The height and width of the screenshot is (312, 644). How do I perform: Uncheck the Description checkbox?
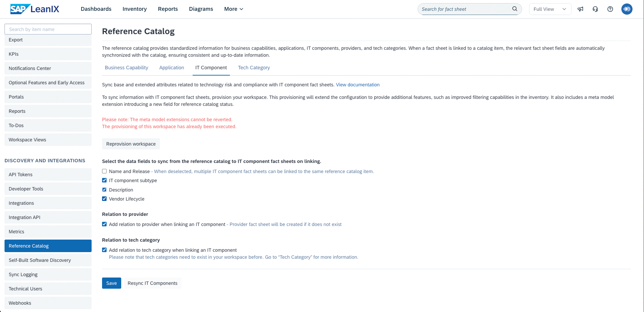pyautogui.click(x=104, y=190)
